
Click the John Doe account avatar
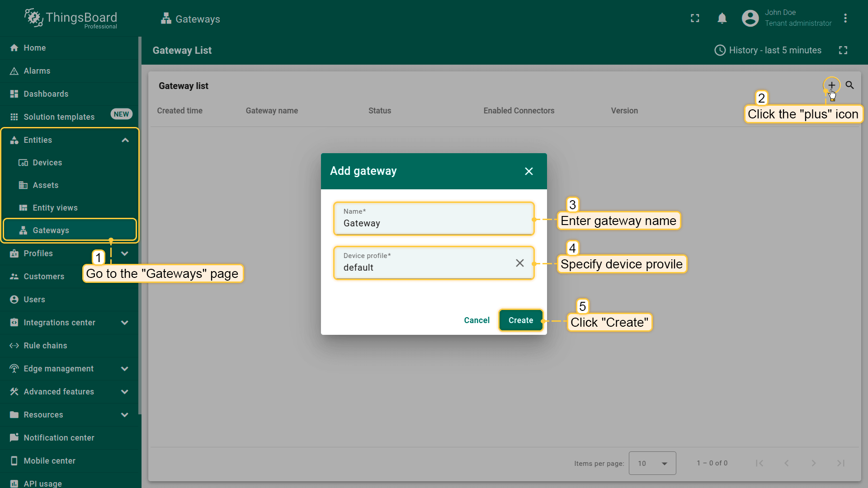[750, 19]
